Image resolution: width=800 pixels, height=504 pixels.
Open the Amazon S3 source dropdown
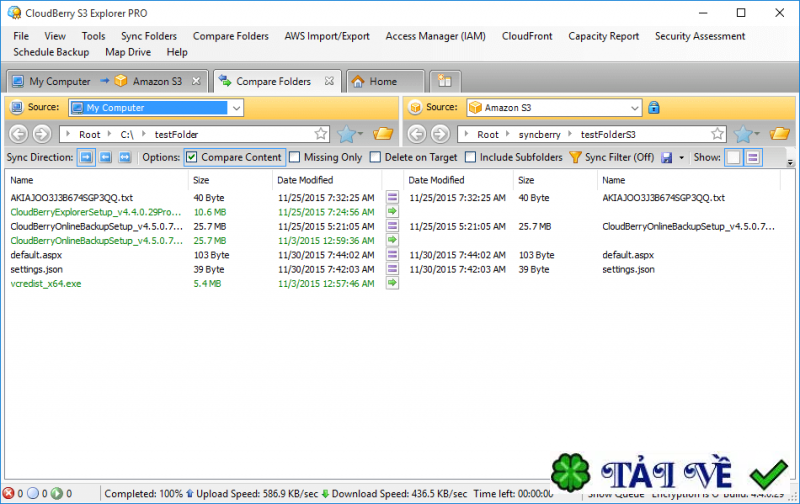pos(635,108)
